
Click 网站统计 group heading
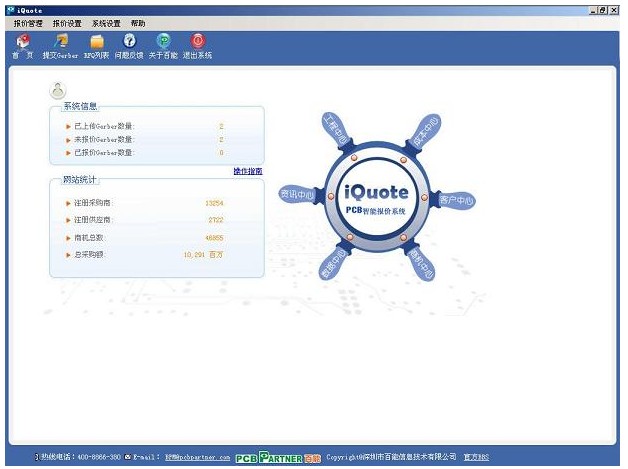tap(80, 179)
